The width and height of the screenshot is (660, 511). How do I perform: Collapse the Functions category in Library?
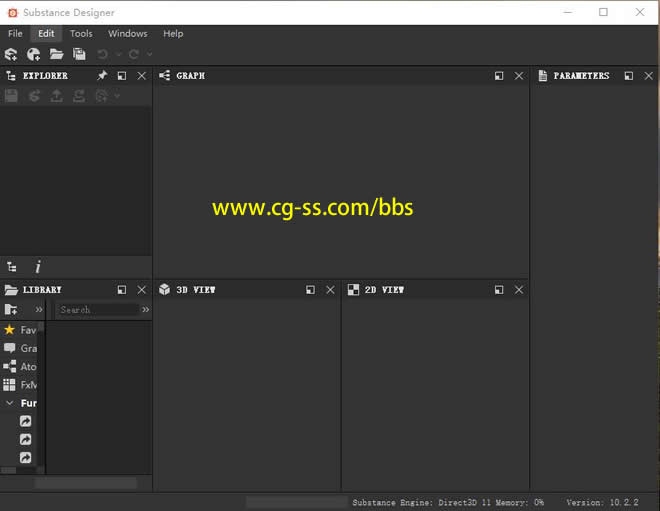(10, 403)
